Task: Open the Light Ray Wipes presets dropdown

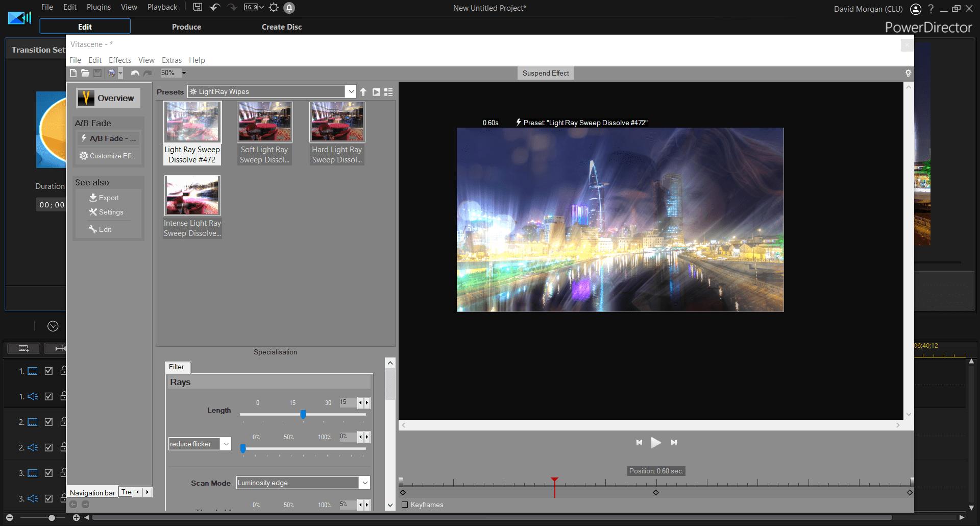Action: point(351,92)
